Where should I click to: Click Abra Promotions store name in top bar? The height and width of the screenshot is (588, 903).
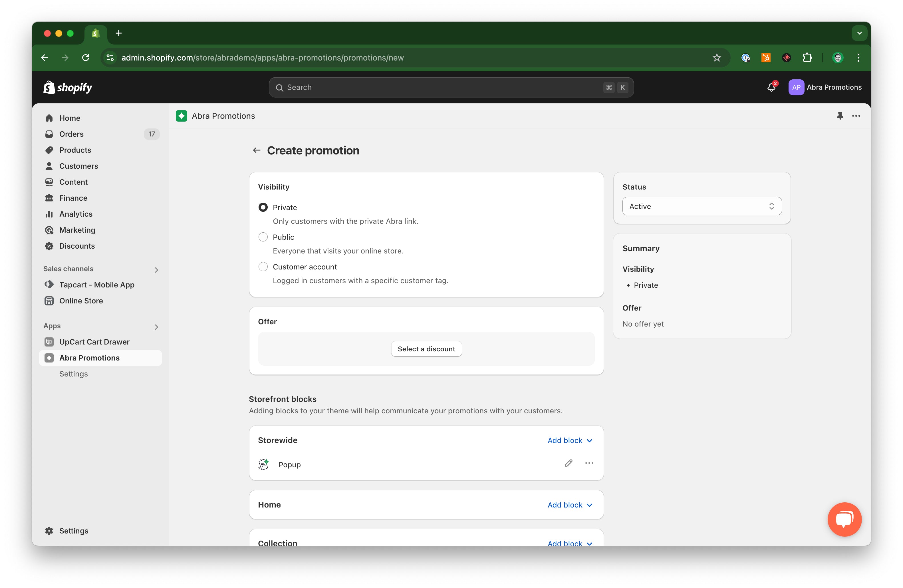pos(834,87)
